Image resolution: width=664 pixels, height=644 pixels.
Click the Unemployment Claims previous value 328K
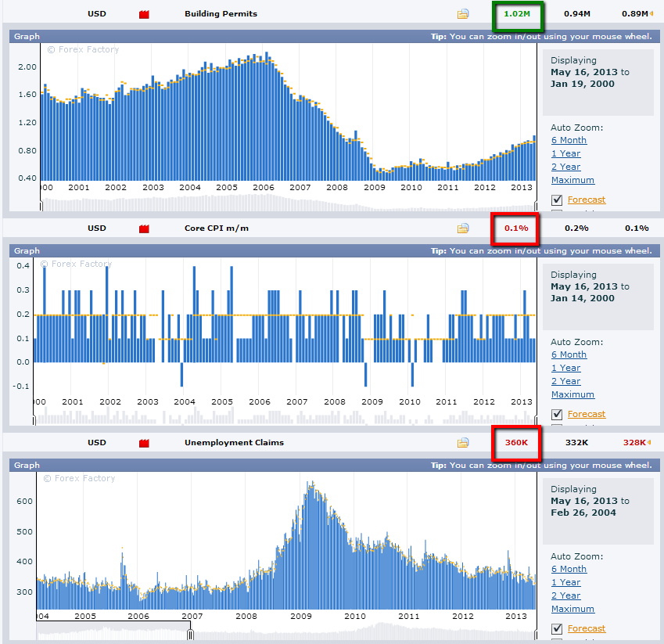[634, 442]
